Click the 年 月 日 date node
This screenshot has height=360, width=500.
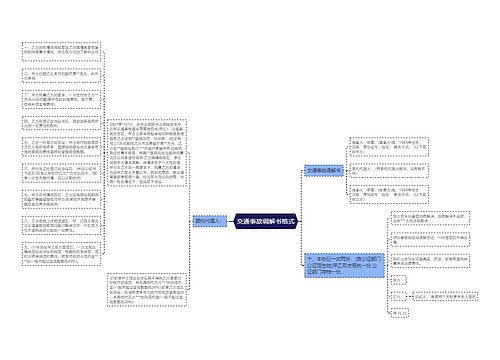pos(399,313)
